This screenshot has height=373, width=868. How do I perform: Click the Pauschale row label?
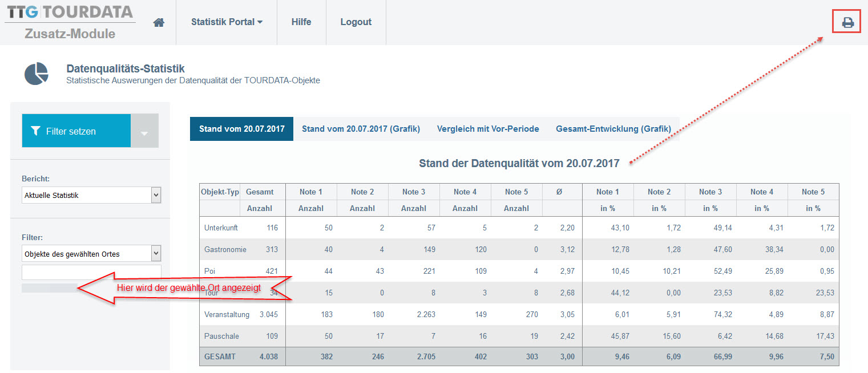pyautogui.click(x=221, y=336)
